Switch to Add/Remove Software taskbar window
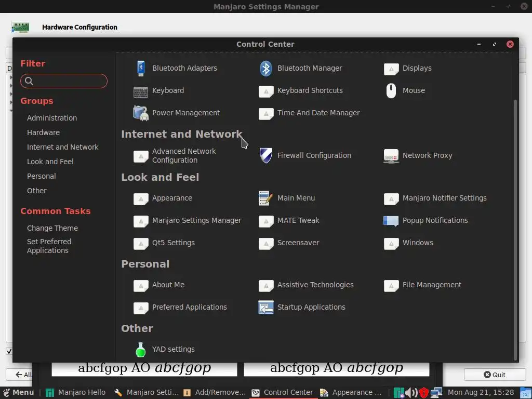Image resolution: width=532 pixels, height=399 pixels. coord(215,393)
